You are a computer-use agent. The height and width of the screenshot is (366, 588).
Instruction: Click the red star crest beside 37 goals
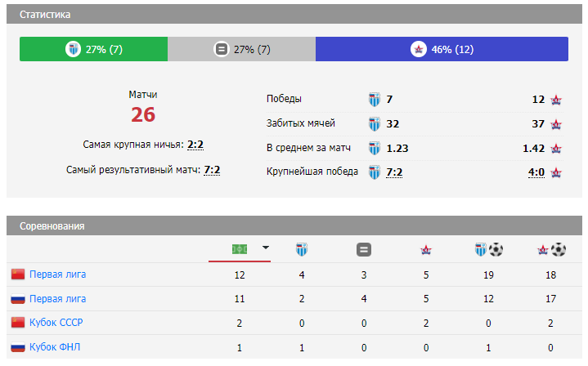click(x=556, y=124)
